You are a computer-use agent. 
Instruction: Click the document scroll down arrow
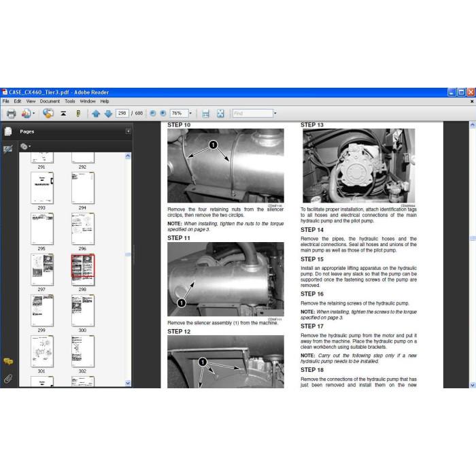473,385
